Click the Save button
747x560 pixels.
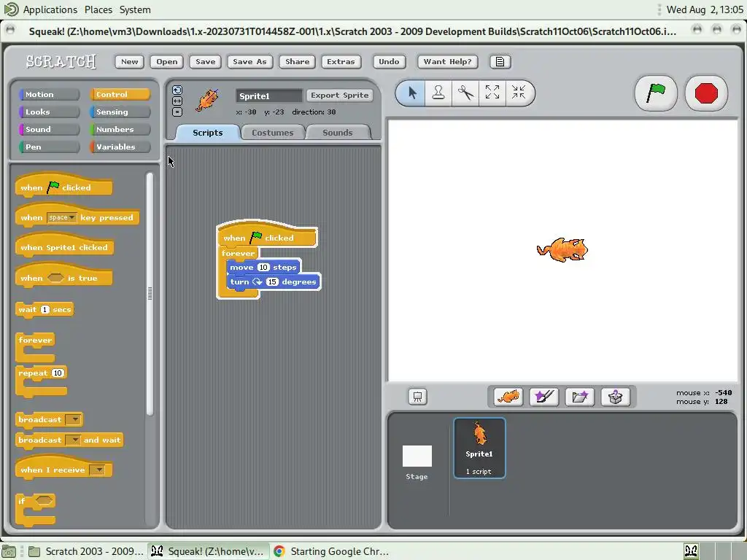point(205,62)
